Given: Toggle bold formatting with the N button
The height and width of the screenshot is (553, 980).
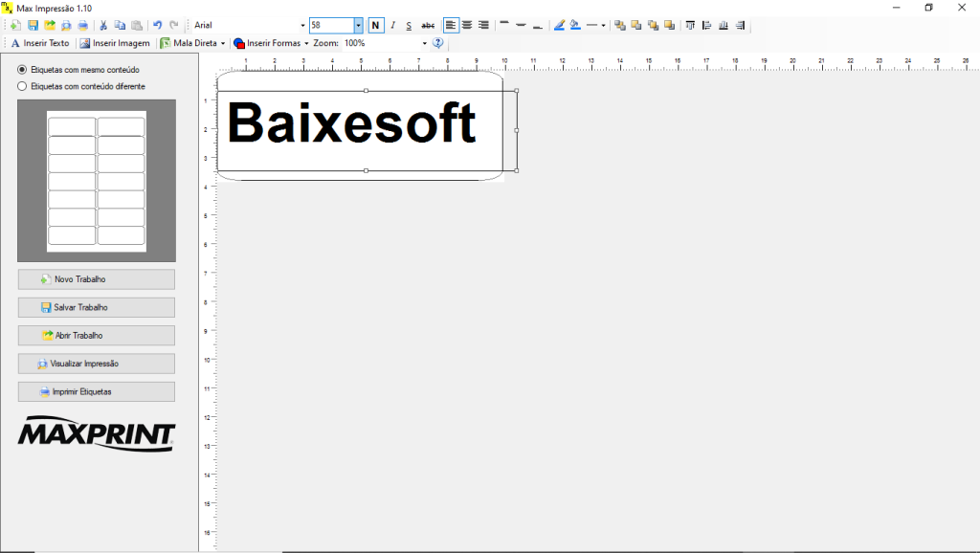Looking at the screenshot, I should point(375,25).
